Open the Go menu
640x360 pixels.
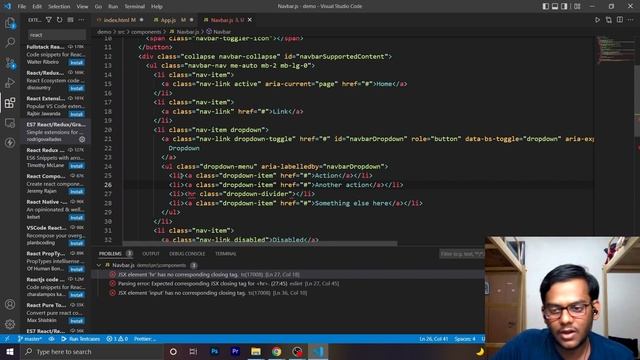(98, 6)
